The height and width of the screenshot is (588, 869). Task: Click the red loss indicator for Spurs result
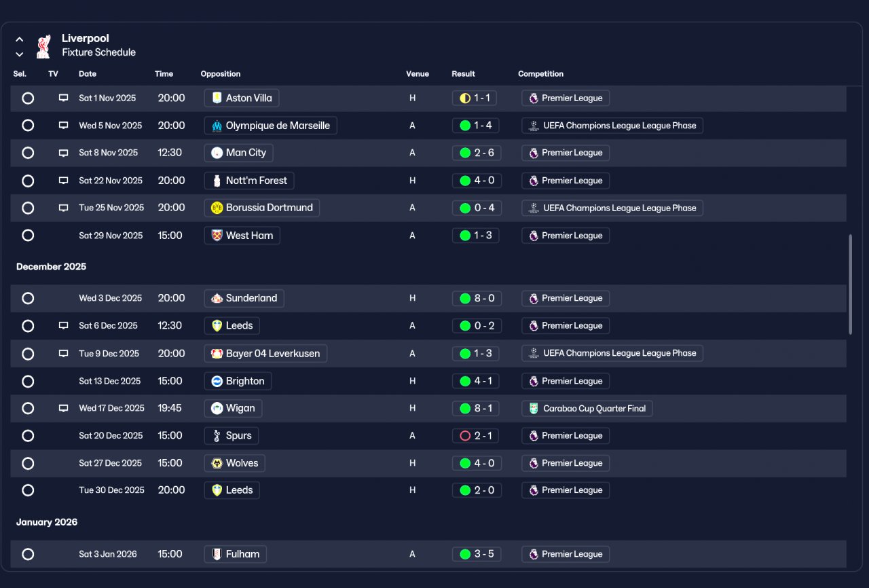point(465,436)
